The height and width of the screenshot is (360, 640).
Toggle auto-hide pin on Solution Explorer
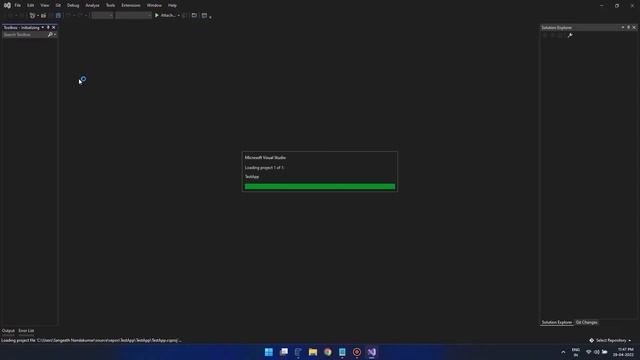click(629, 27)
